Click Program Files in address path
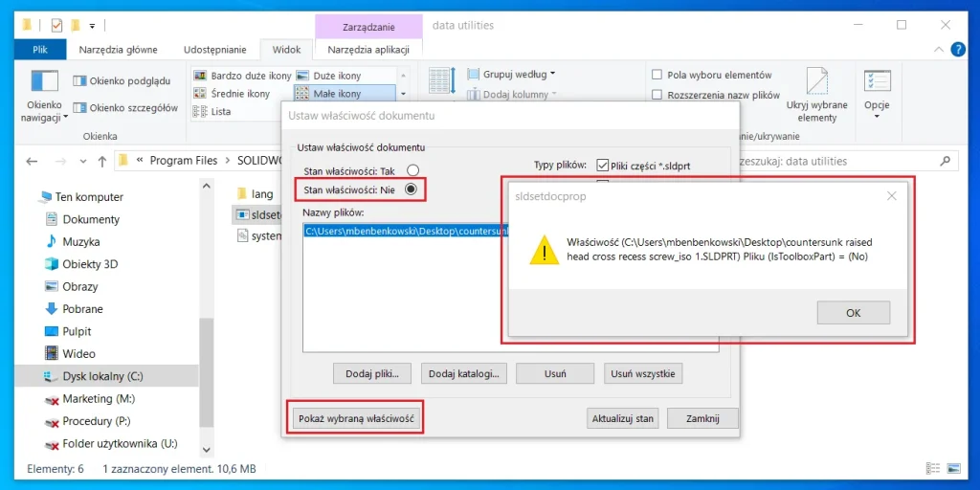 [x=183, y=161]
